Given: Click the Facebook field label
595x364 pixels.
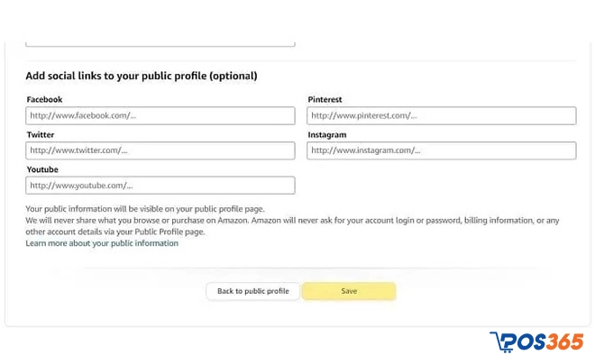Looking at the screenshot, I should [44, 99].
